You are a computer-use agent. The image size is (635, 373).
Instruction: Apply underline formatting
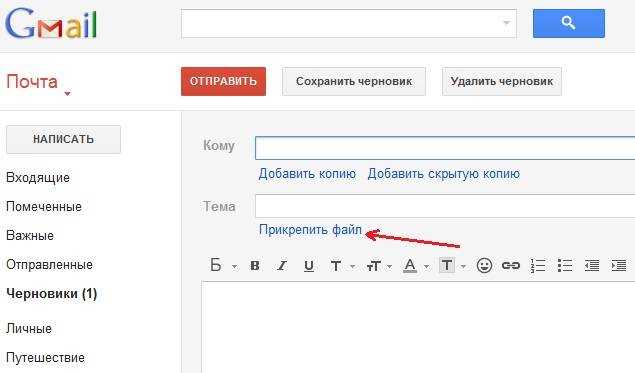click(309, 266)
